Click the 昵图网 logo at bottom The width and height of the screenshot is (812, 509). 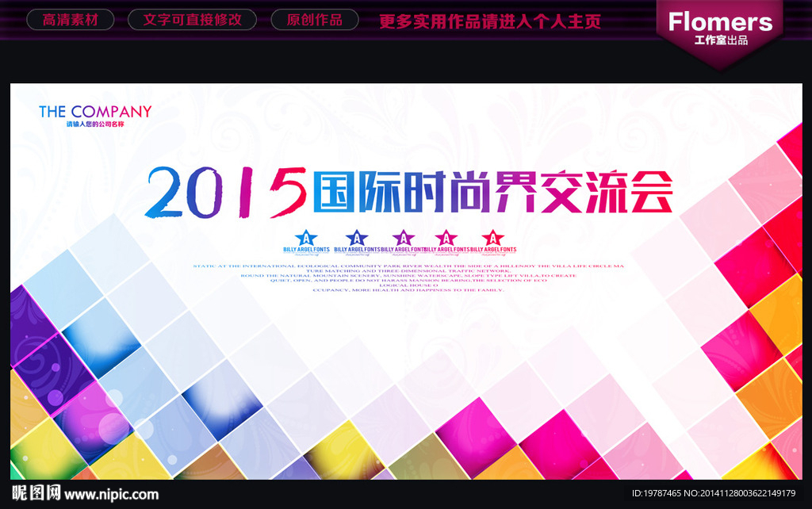(36, 493)
